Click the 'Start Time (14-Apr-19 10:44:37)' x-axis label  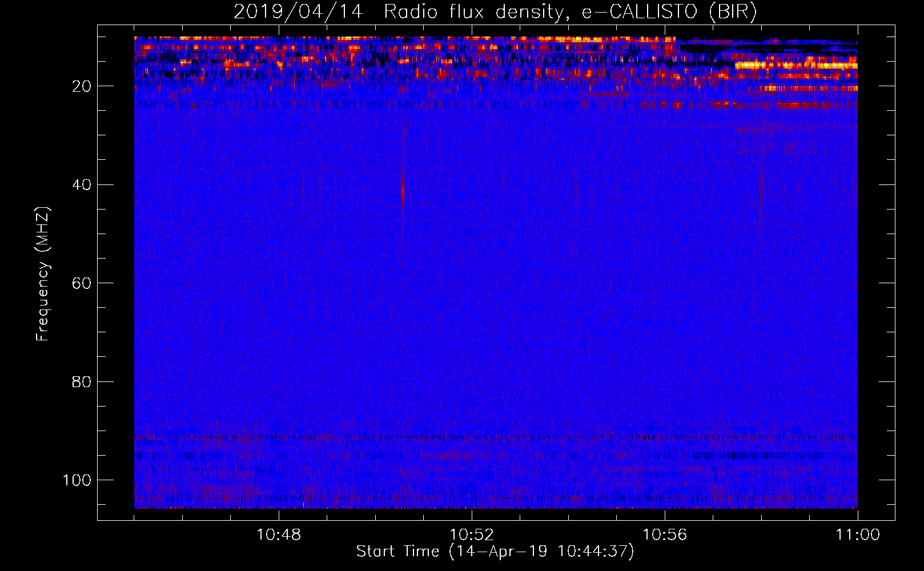pos(495,552)
